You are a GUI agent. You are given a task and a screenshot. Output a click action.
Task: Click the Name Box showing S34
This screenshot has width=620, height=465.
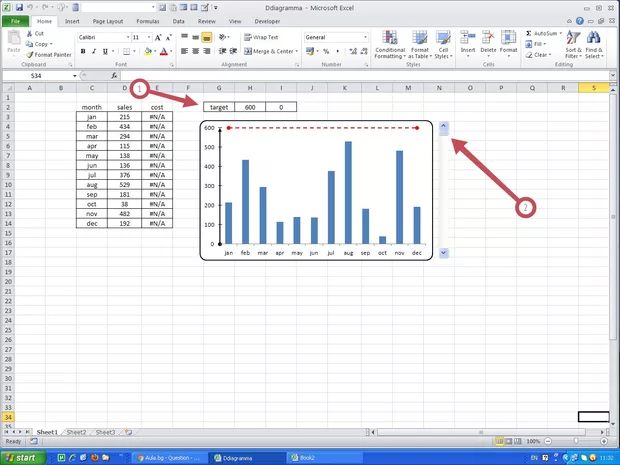pyautogui.click(x=36, y=76)
